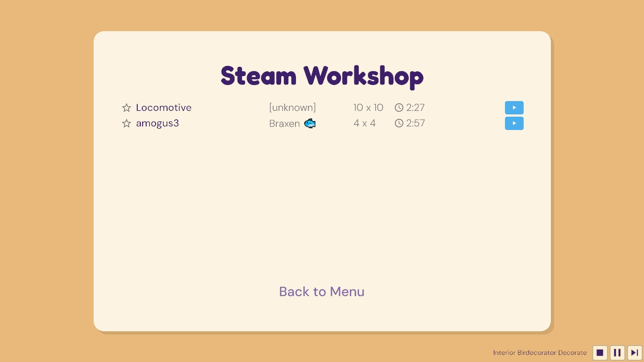The height and width of the screenshot is (362, 644).
Task: Click the clock icon beside 2:27
Action: [399, 108]
